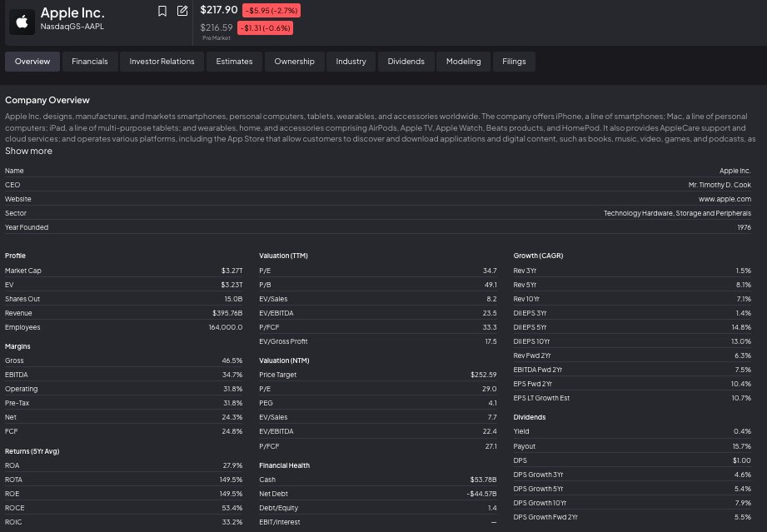Click the Payout value 15.7%
The width and height of the screenshot is (767, 532).
(x=741, y=446)
